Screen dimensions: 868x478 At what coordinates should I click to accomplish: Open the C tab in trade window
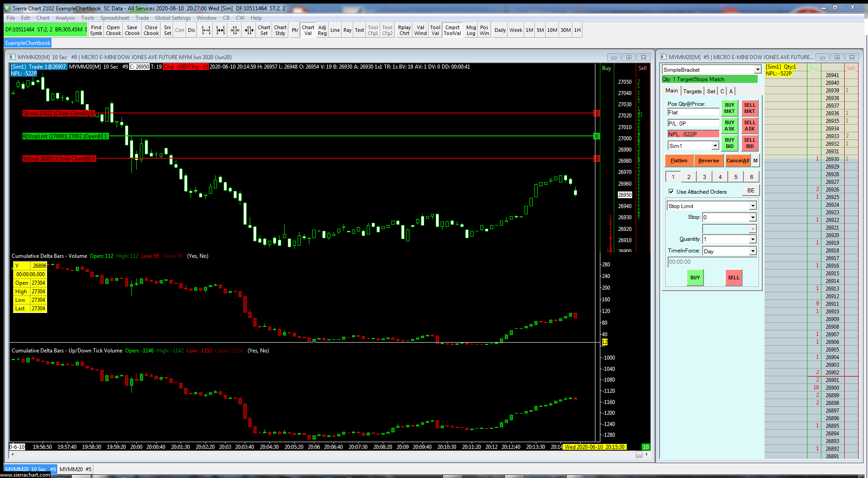[722, 91]
